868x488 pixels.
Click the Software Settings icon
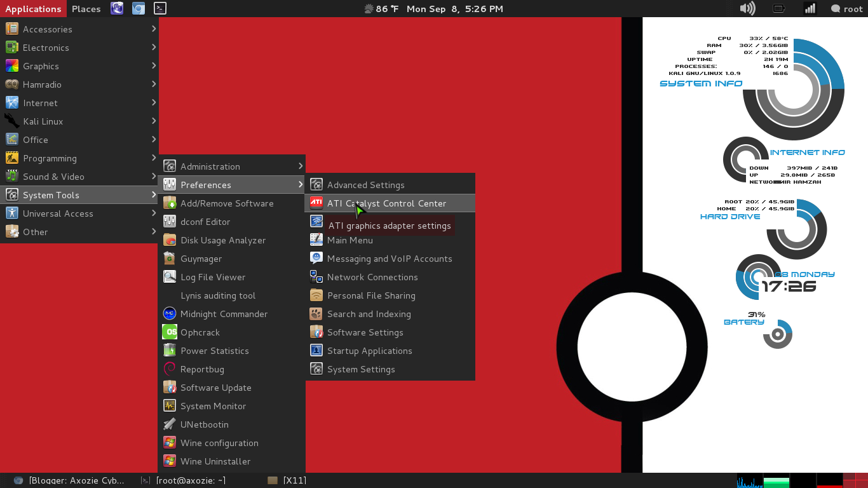click(x=316, y=332)
